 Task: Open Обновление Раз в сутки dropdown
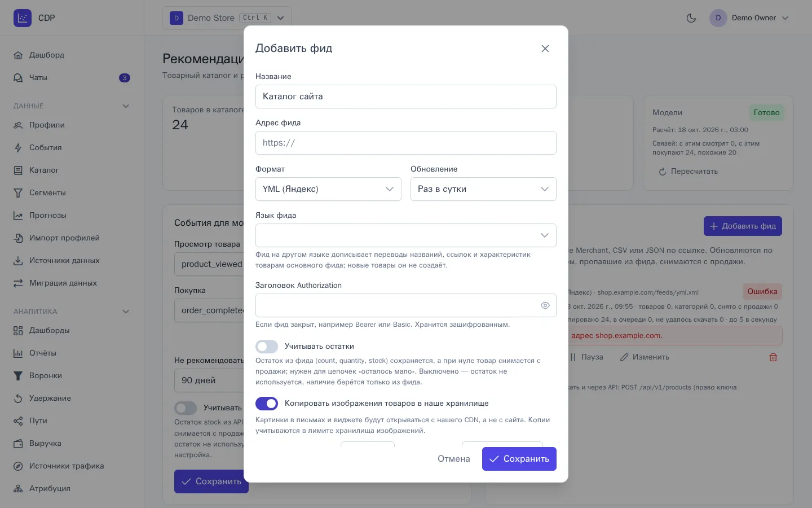(x=483, y=189)
